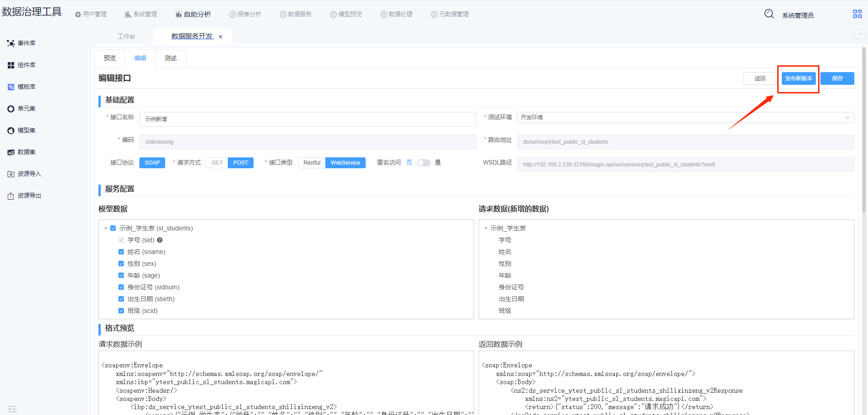The width and height of the screenshot is (868, 415).
Task: Open the 自助分析 menu
Action: (x=193, y=15)
